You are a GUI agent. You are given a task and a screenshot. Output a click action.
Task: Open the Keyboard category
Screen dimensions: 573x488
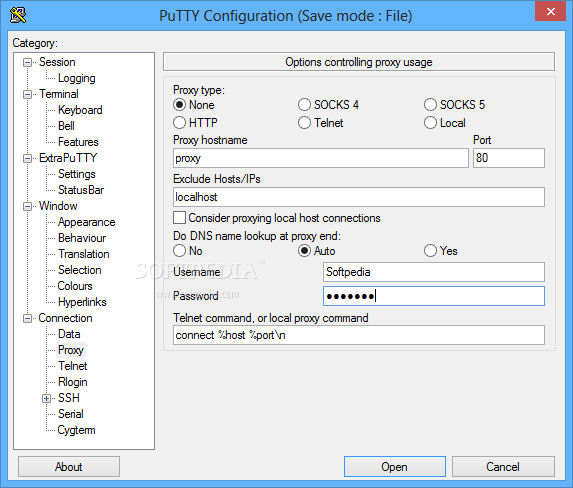[x=80, y=110]
